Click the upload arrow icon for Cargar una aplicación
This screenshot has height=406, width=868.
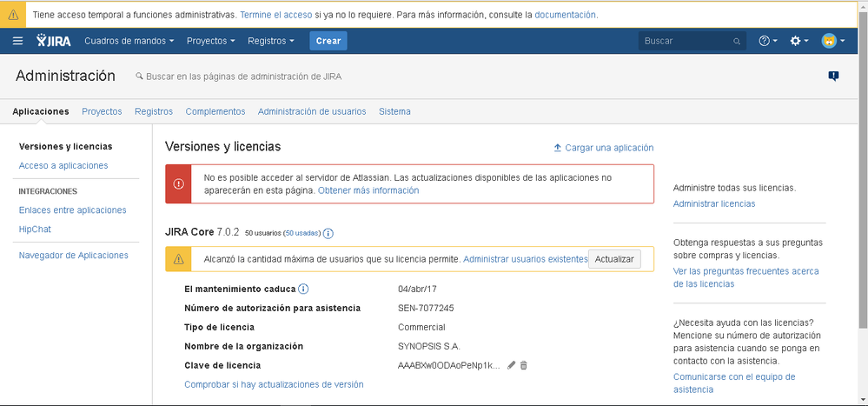click(558, 148)
